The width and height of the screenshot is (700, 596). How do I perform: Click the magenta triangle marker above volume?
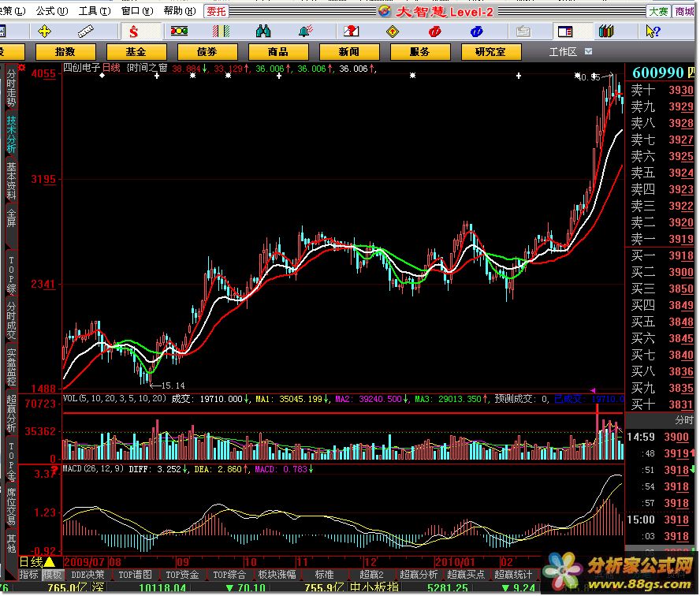click(x=593, y=390)
